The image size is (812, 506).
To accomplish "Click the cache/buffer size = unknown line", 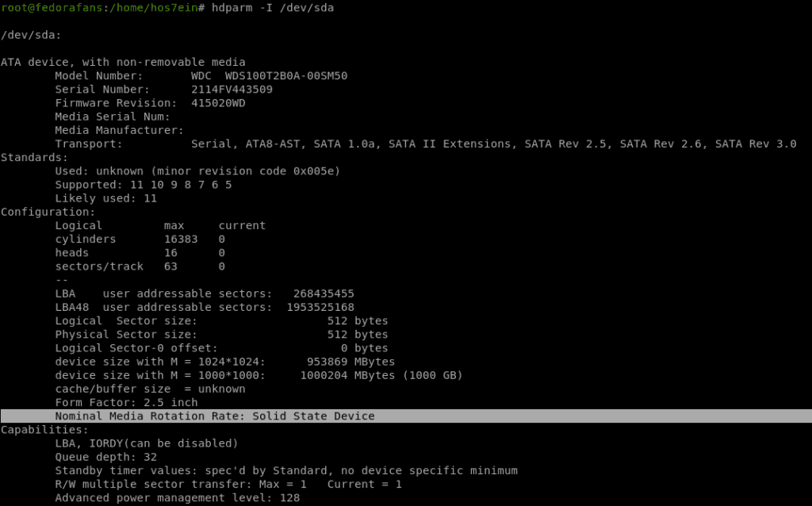I will [150, 389].
